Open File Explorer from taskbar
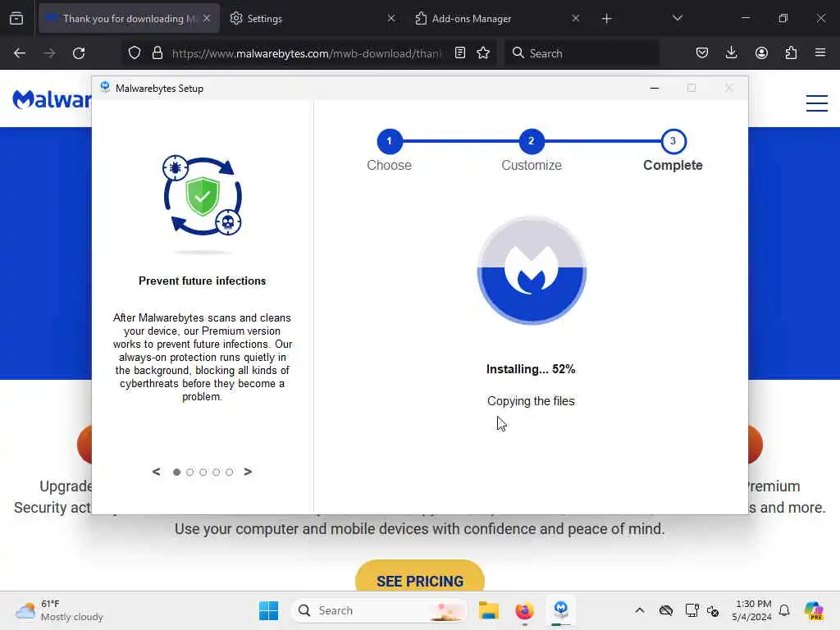Image resolution: width=840 pixels, height=630 pixels. coord(489,610)
